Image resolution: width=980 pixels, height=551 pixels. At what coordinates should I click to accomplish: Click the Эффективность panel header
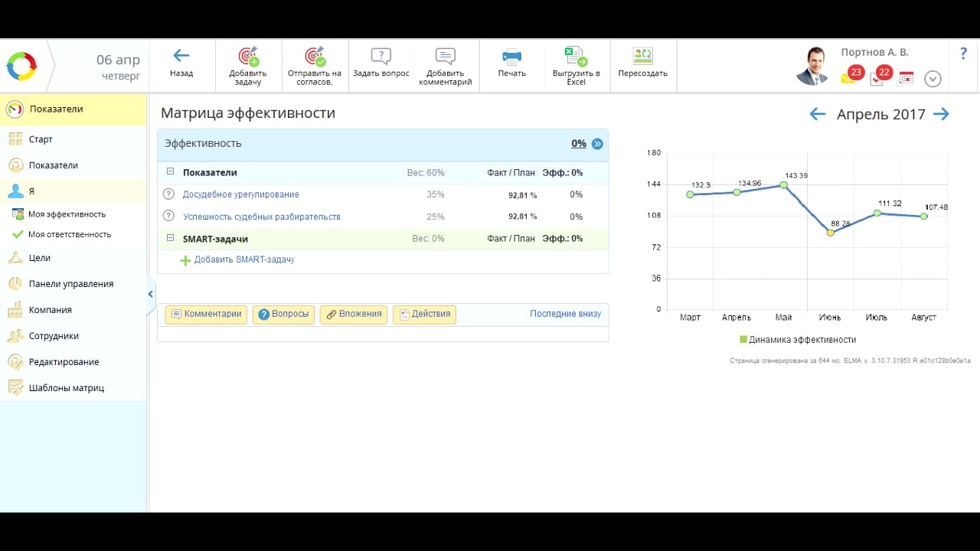383,144
